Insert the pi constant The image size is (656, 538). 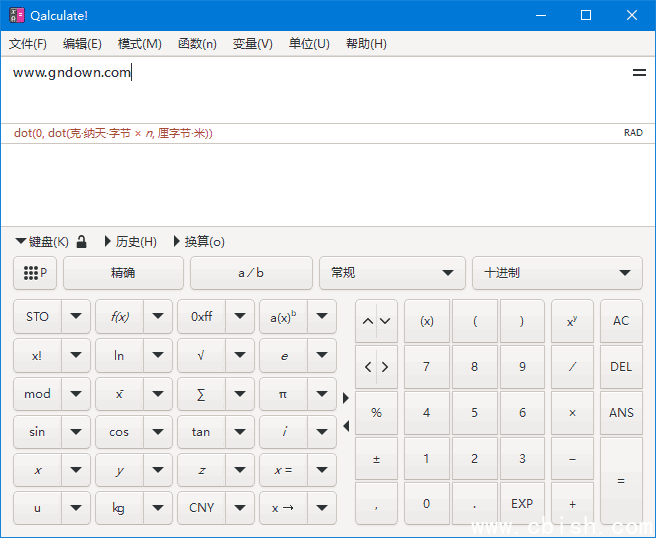(283, 394)
